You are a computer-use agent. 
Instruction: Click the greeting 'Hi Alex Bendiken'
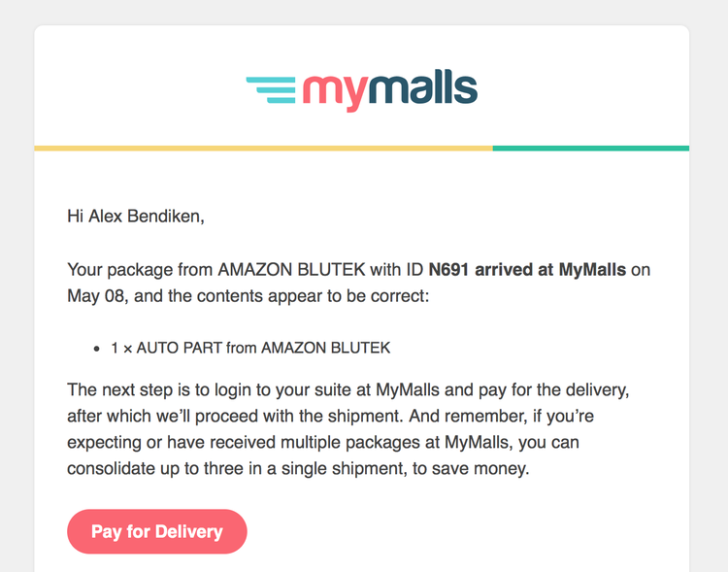pyautogui.click(x=134, y=216)
